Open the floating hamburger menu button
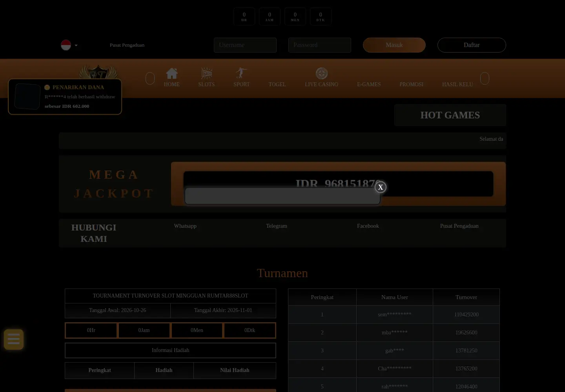 (x=14, y=339)
